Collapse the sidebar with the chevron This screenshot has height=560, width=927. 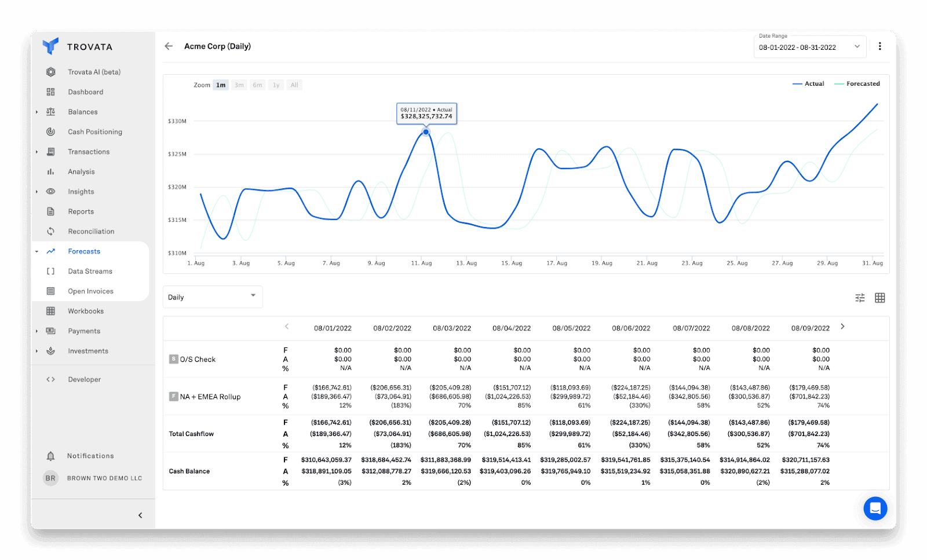point(140,515)
